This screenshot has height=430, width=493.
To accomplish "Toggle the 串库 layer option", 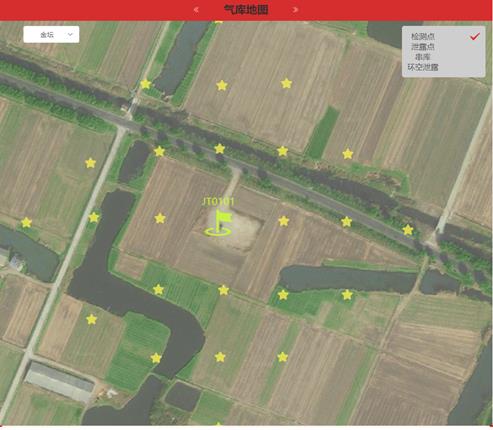I will tap(423, 57).
